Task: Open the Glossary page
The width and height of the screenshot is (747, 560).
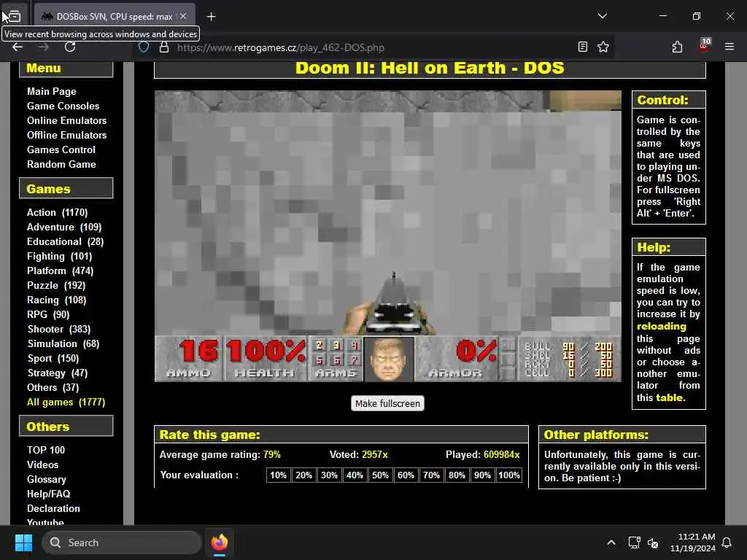Action: pyautogui.click(x=46, y=480)
